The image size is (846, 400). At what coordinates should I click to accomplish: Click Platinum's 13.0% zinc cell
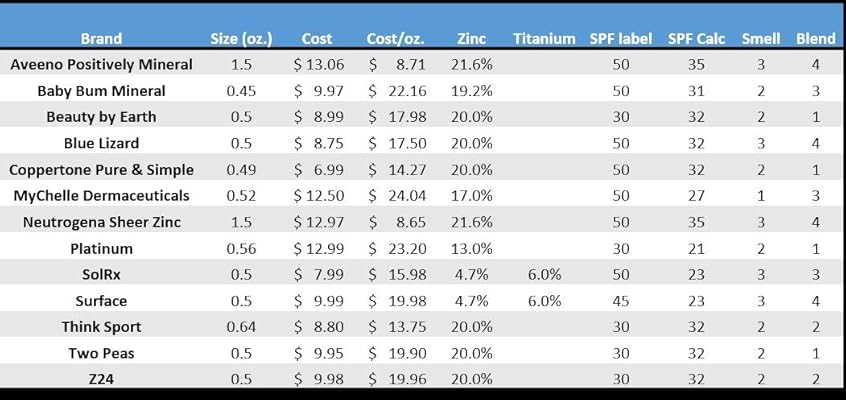pyautogui.click(x=471, y=247)
